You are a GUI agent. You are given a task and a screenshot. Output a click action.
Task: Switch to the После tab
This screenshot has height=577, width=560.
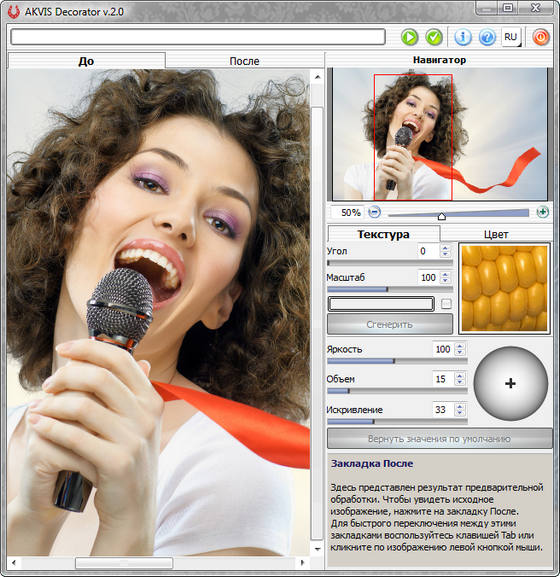(x=244, y=61)
